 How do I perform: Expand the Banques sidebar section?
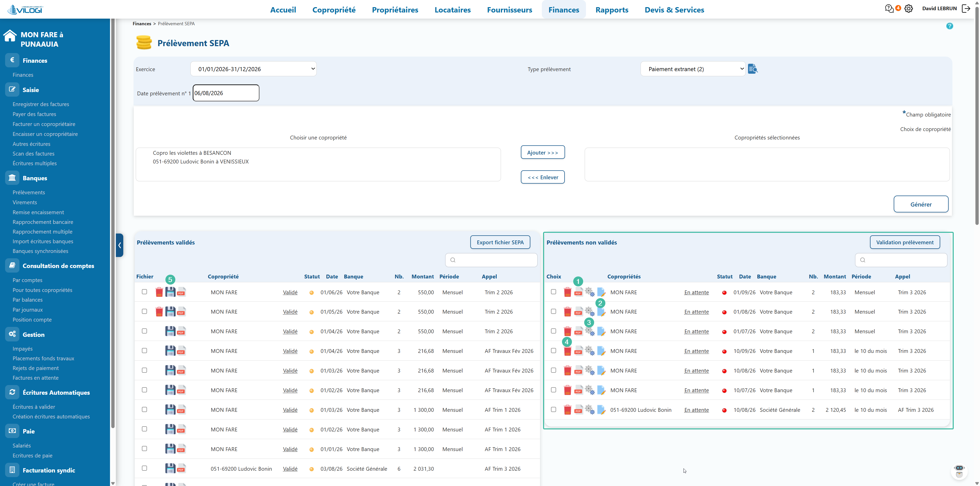pyautogui.click(x=35, y=178)
